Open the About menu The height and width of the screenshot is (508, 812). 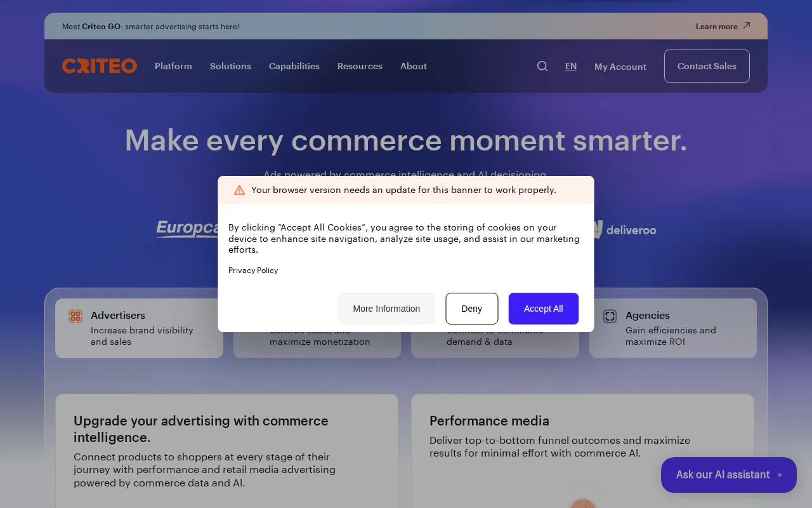pos(414,66)
